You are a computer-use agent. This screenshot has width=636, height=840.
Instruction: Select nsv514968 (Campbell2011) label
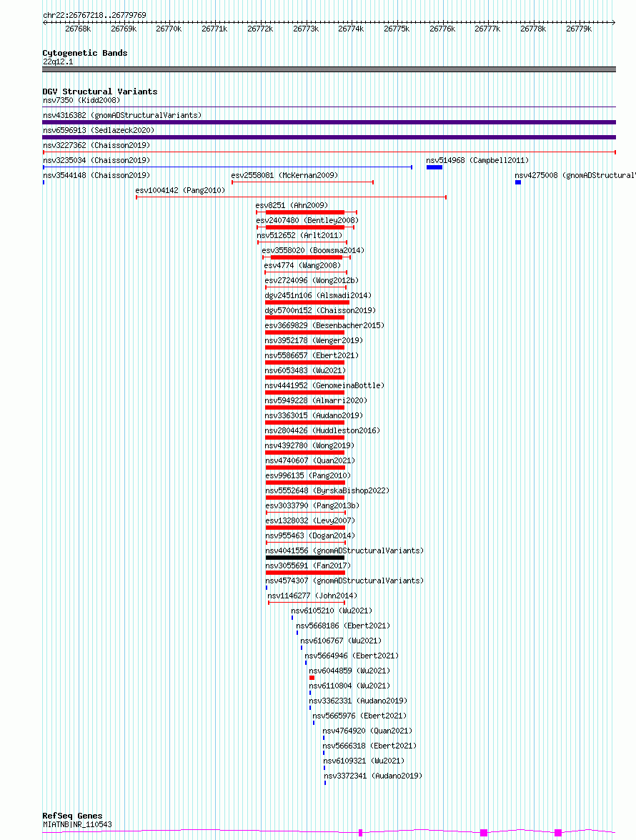pos(477,160)
